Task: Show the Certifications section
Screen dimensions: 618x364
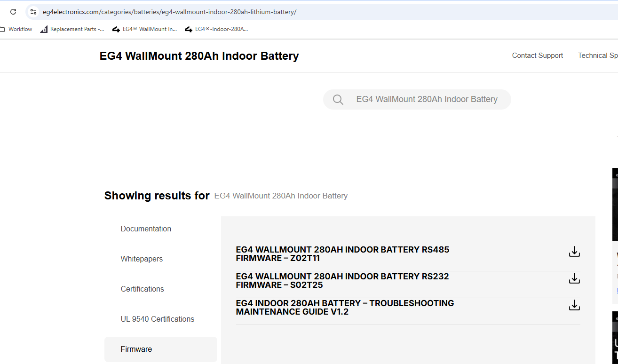Action: [142, 289]
